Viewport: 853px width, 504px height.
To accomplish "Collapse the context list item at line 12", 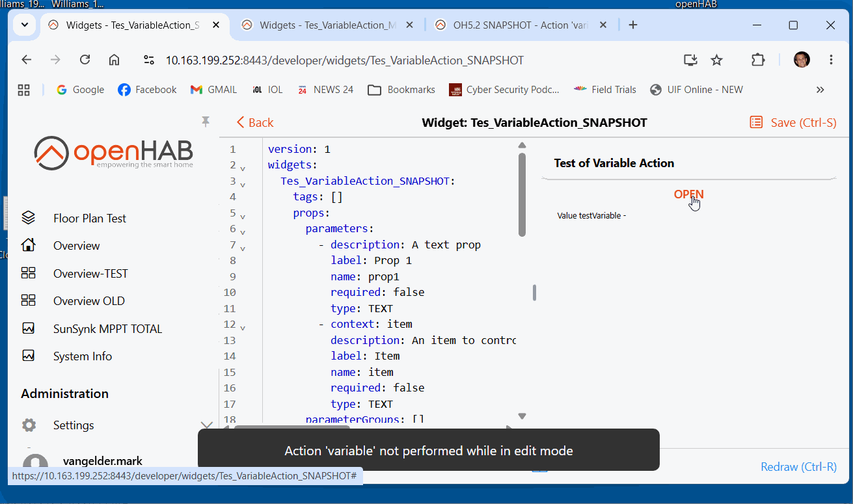I will 243,328.
